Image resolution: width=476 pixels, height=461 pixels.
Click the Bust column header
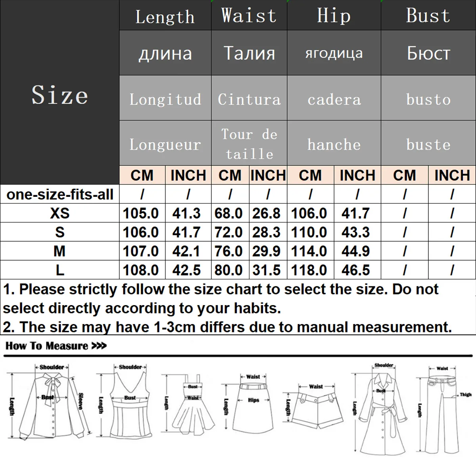tap(428, 16)
